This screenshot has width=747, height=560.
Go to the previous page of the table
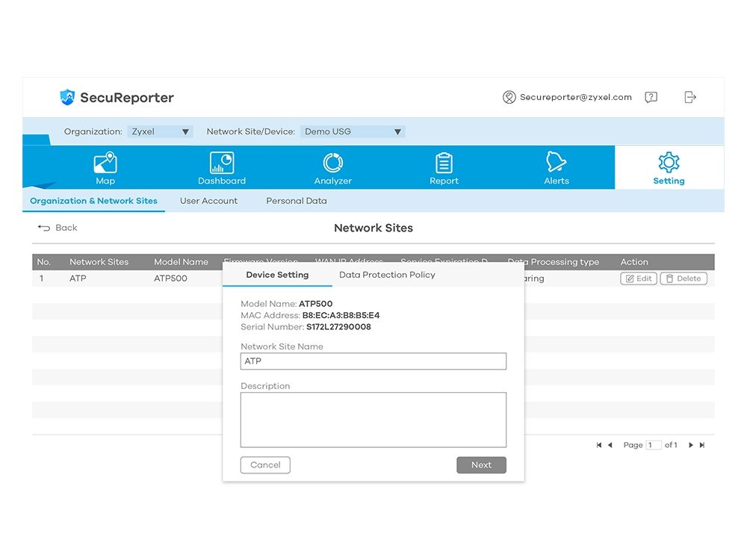tap(610, 445)
